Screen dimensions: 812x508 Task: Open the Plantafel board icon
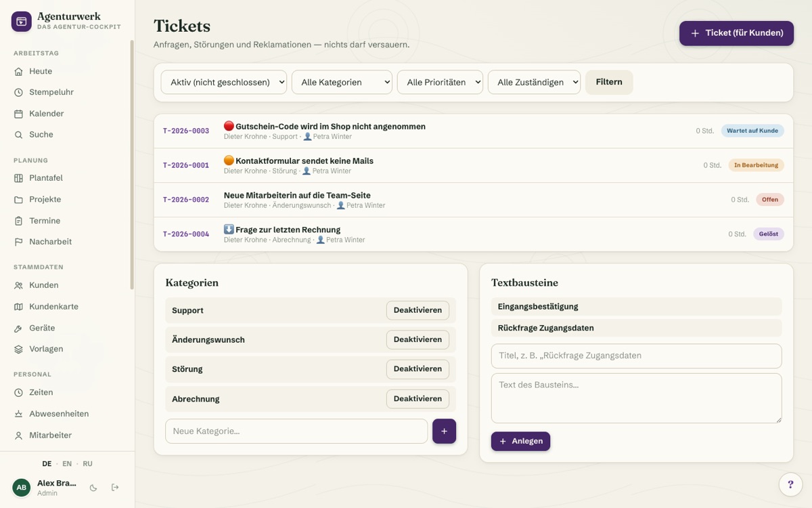click(x=18, y=178)
